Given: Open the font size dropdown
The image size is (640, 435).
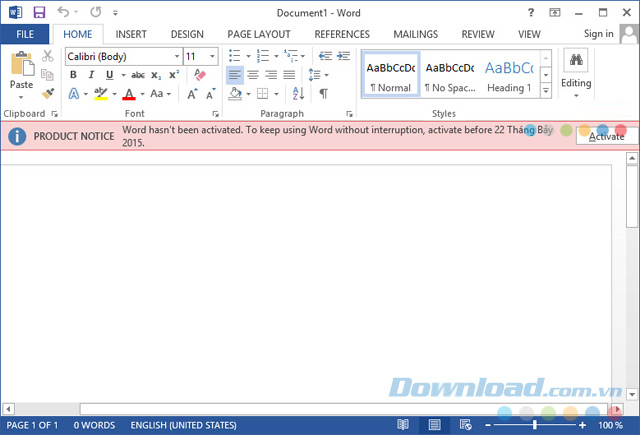Looking at the screenshot, I should (212, 56).
